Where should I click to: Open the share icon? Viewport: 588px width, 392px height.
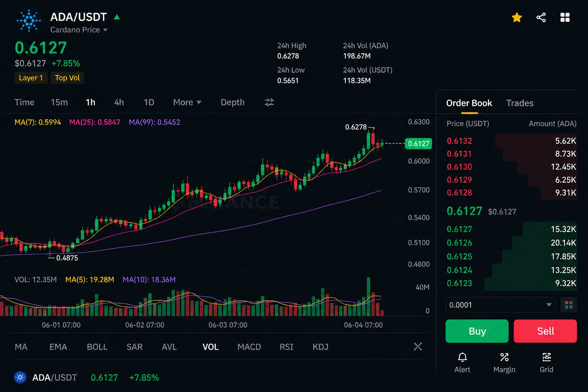(x=541, y=17)
